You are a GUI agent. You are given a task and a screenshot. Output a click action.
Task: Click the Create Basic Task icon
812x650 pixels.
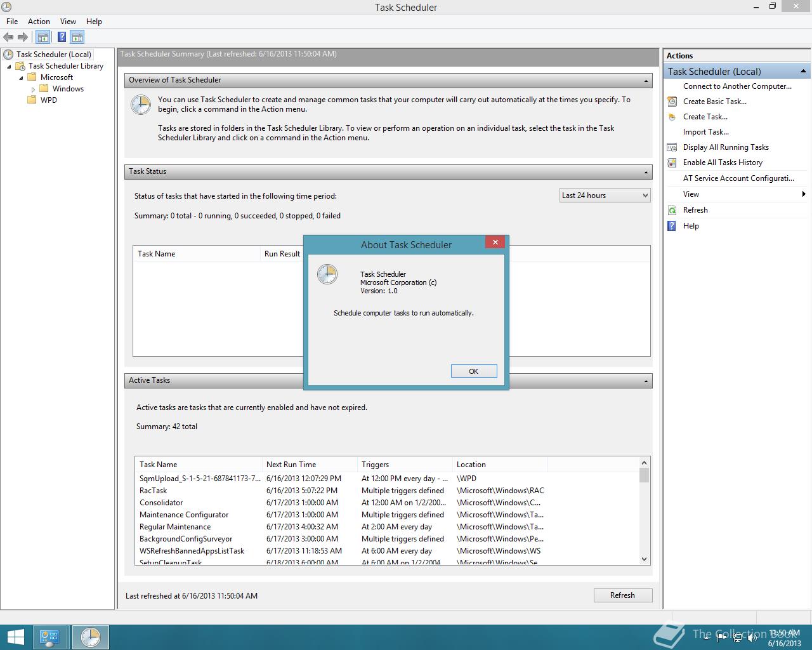672,102
